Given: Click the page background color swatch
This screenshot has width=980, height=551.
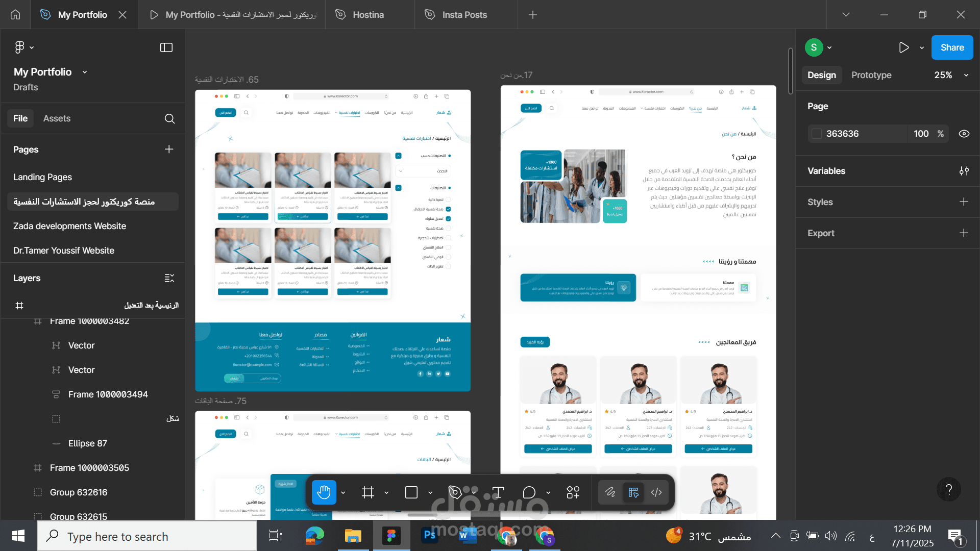Looking at the screenshot, I should [817, 134].
